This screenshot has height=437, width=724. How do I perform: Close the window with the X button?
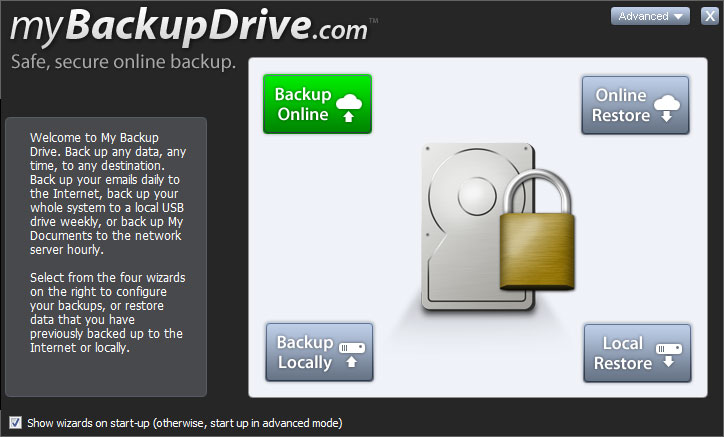pyautogui.click(x=710, y=16)
